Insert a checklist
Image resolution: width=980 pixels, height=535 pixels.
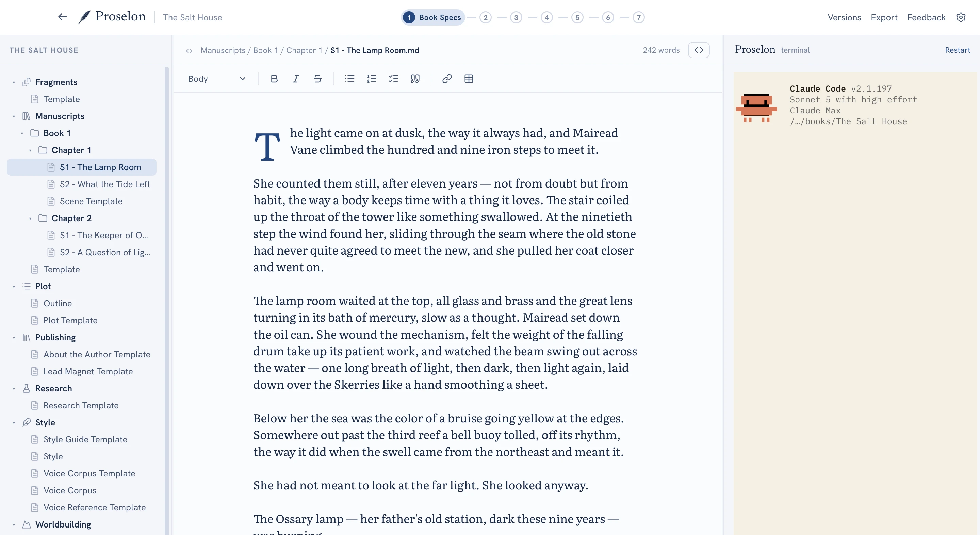point(393,79)
